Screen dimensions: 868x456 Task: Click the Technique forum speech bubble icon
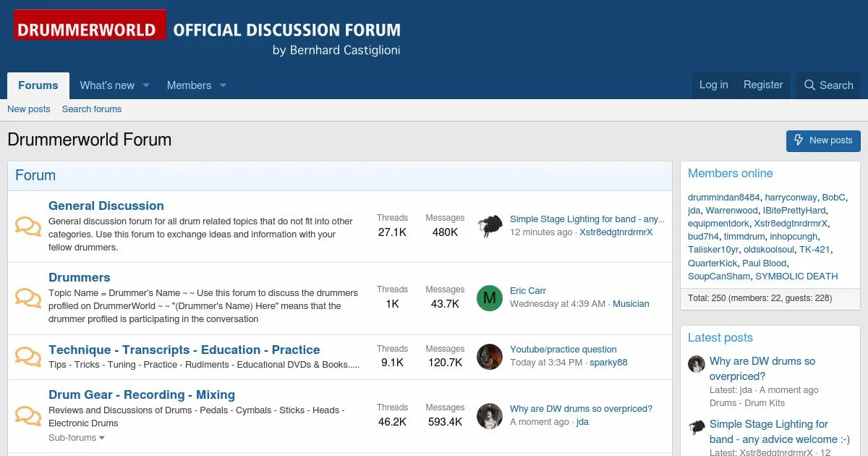coord(28,357)
